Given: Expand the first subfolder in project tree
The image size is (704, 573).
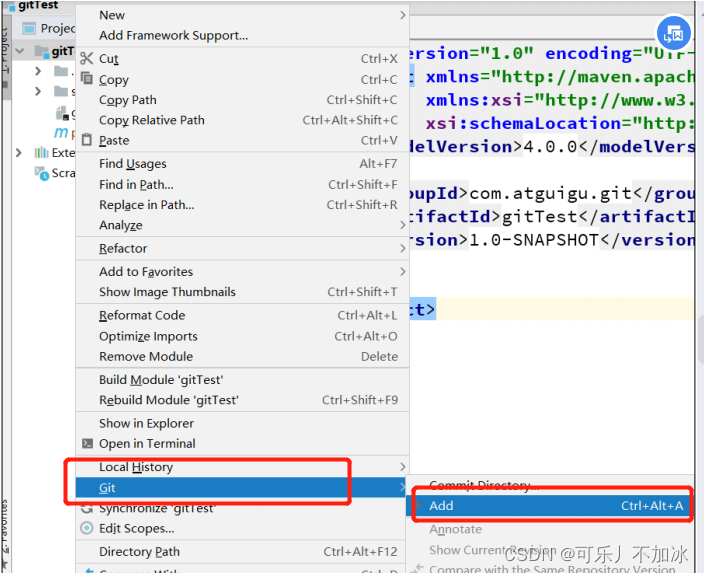Looking at the screenshot, I should (38, 71).
